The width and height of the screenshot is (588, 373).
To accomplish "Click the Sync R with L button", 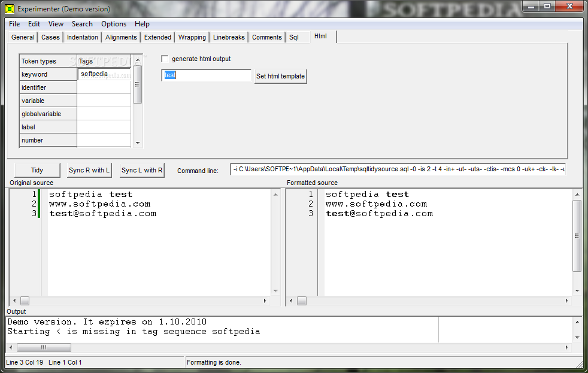I will (x=89, y=170).
